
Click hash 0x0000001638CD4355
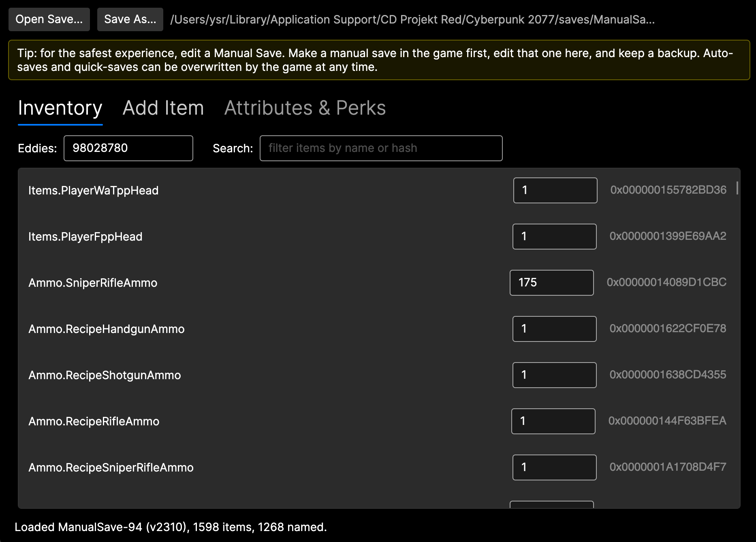tap(668, 375)
